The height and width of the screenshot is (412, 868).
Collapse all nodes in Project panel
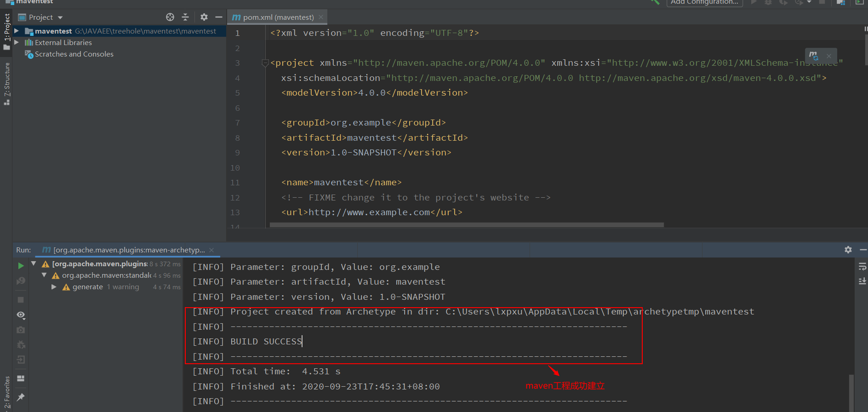point(185,17)
